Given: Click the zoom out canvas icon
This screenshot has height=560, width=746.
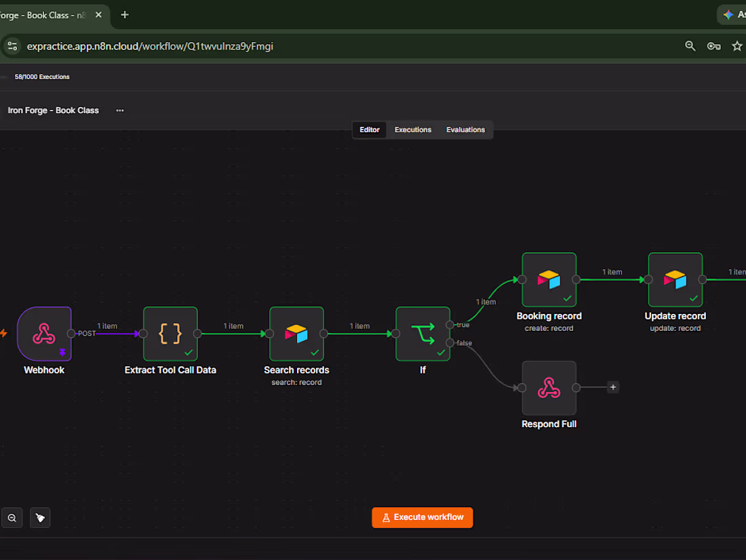Looking at the screenshot, I should (x=12, y=518).
